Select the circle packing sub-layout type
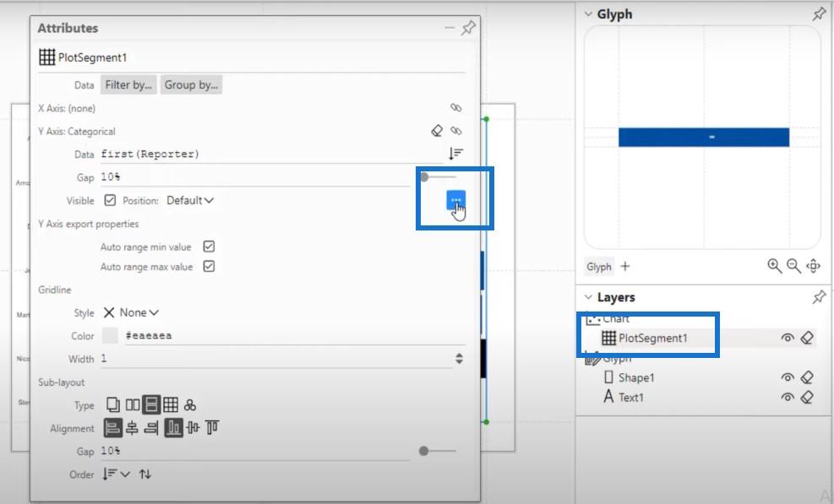The width and height of the screenshot is (834, 504). (x=190, y=405)
